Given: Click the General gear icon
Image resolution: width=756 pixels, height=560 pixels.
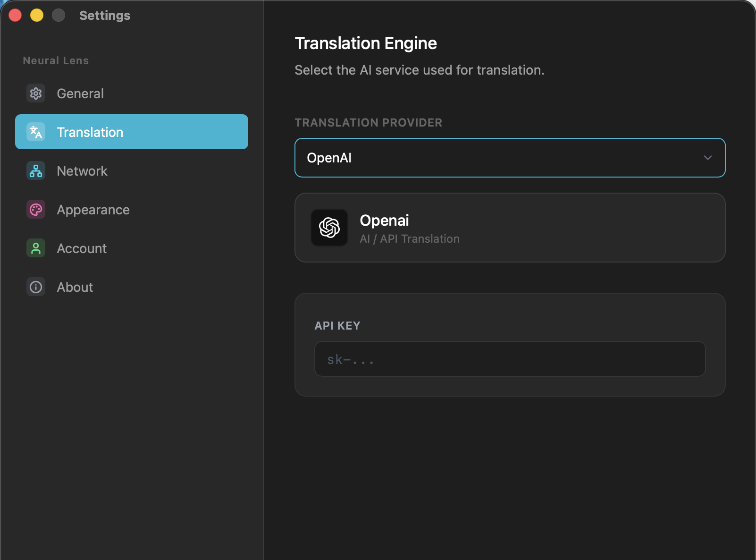Looking at the screenshot, I should tap(36, 93).
